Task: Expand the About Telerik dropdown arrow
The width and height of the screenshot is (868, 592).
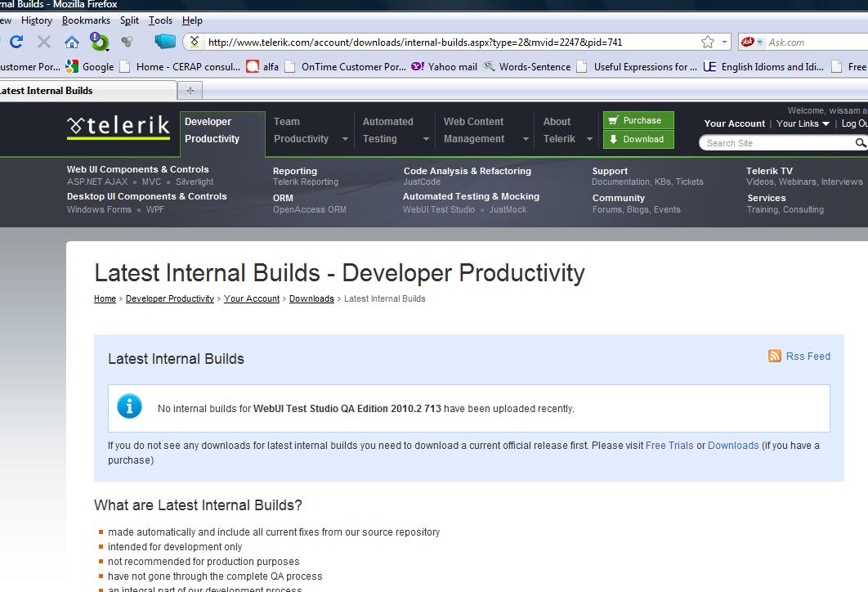Action: [x=589, y=139]
